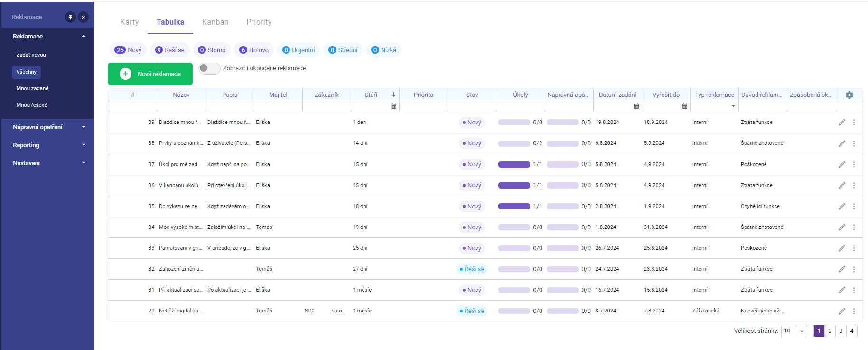Toggle Zobrazit i ukončené reklamace switch
This screenshot has width=868, height=350.
(x=209, y=68)
